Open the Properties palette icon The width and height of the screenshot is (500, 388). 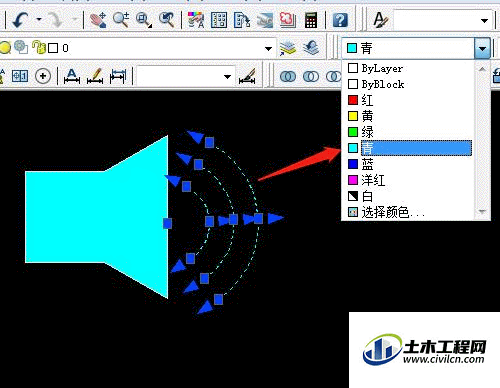[x=196, y=20]
